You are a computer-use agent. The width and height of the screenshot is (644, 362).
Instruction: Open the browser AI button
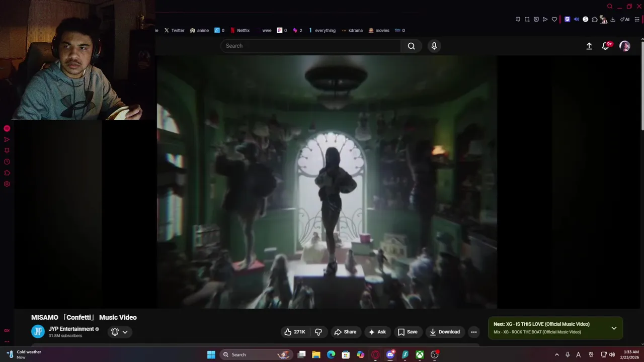[624, 20]
